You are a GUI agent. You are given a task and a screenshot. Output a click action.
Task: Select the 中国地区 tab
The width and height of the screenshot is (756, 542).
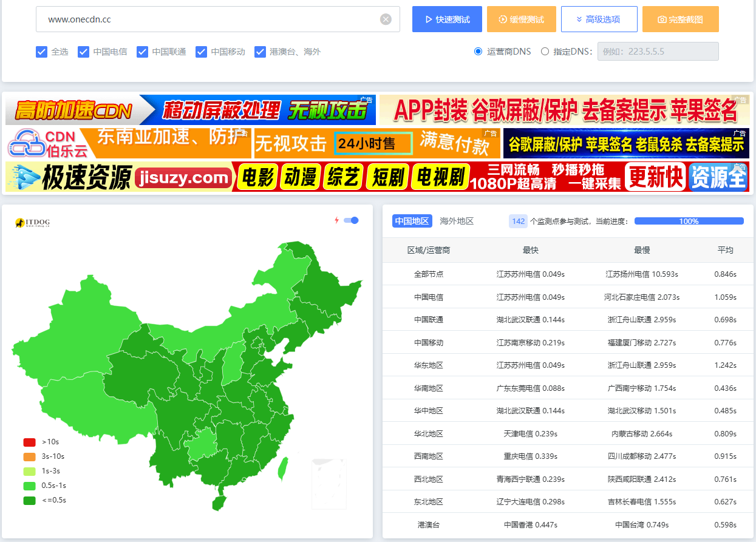click(412, 222)
